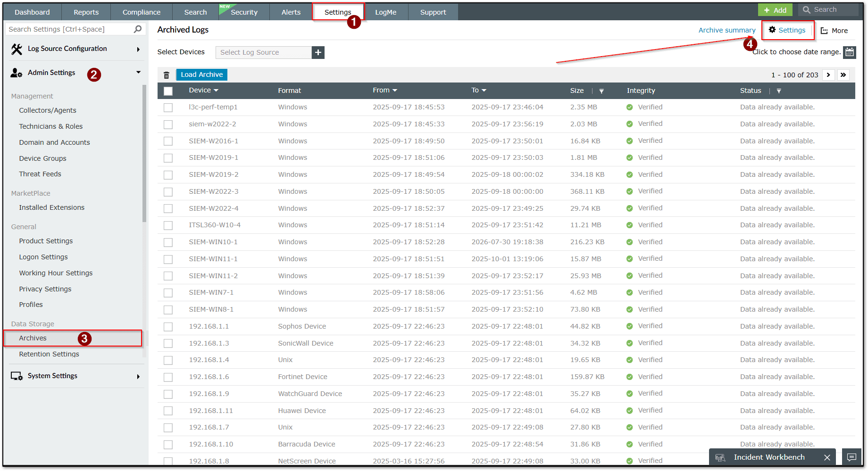Open the date range calendar icon
Screen dimensions: 868x471
coord(849,52)
